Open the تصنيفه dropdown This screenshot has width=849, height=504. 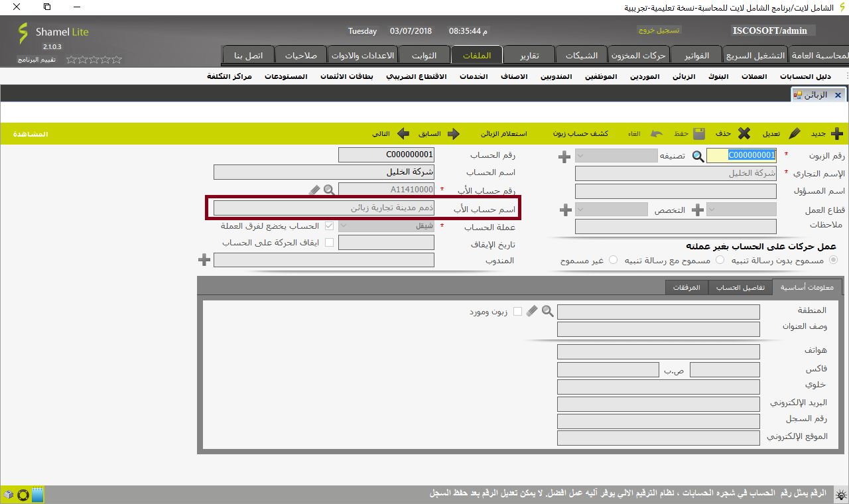tap(616, 156)
